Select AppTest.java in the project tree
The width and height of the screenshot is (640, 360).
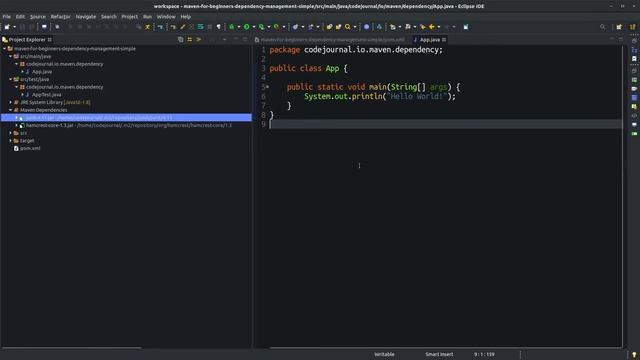coord(46,95)
